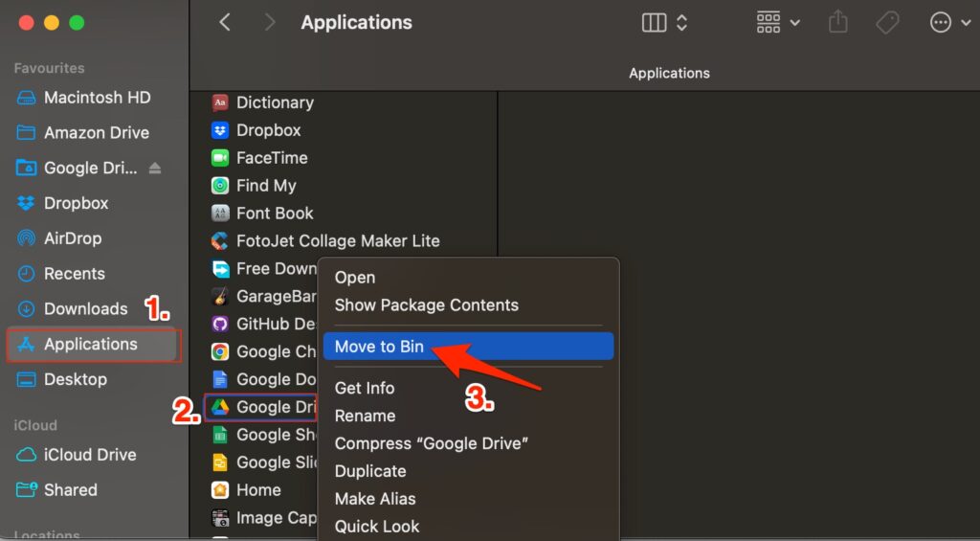Choose Move to Bin
Screen dimensions: 980x541
(x=469, y=347)
